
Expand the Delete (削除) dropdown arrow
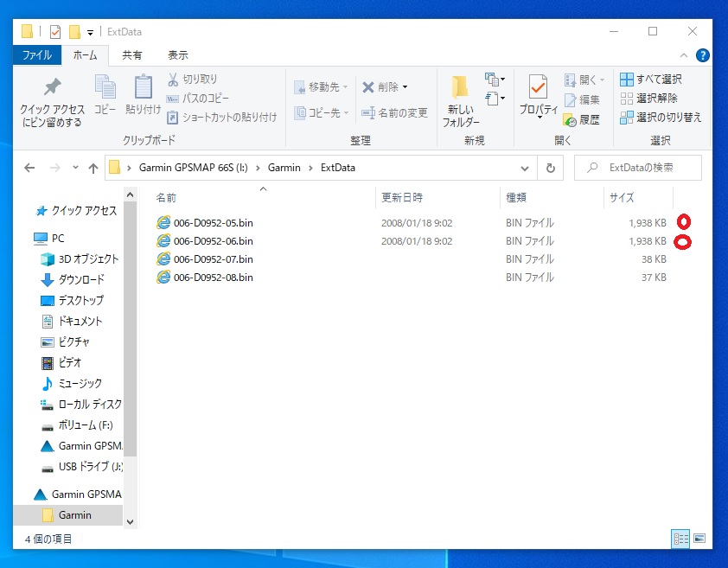coord(406,87)
